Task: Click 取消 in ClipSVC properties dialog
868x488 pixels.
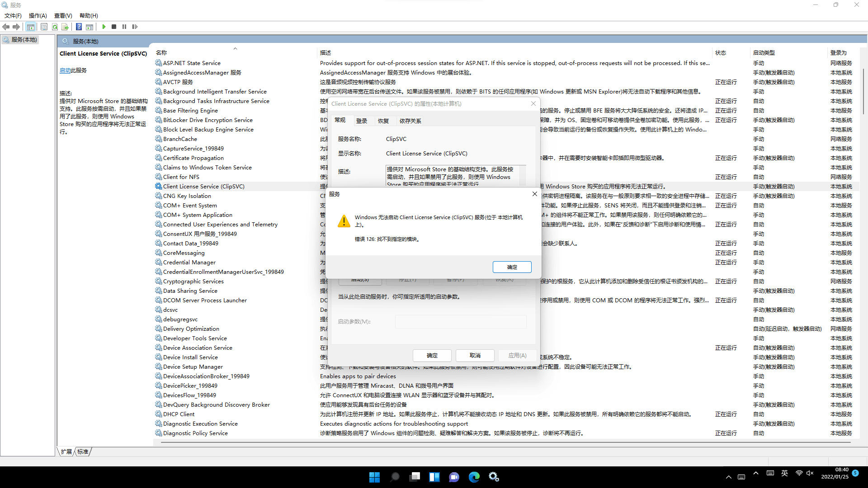Action: point(475,356)
